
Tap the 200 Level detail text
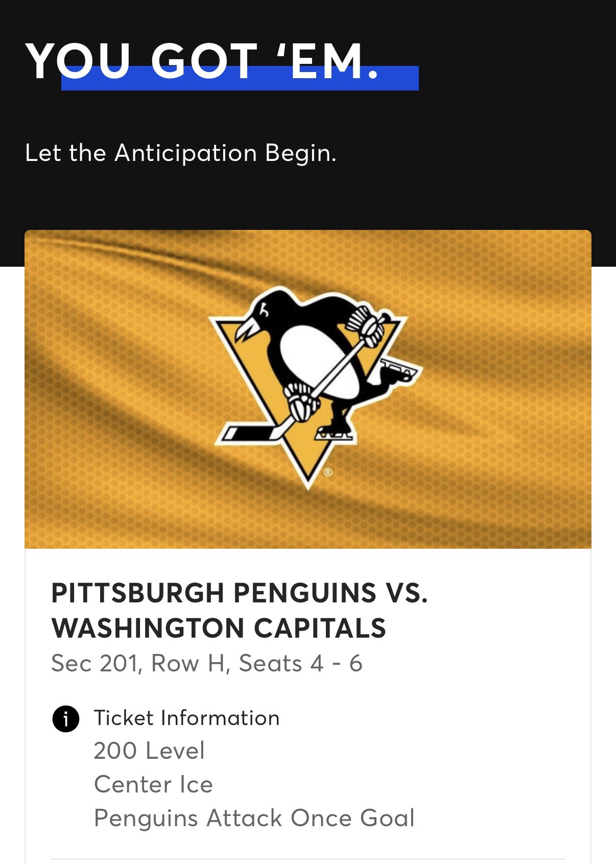[149, 751]
